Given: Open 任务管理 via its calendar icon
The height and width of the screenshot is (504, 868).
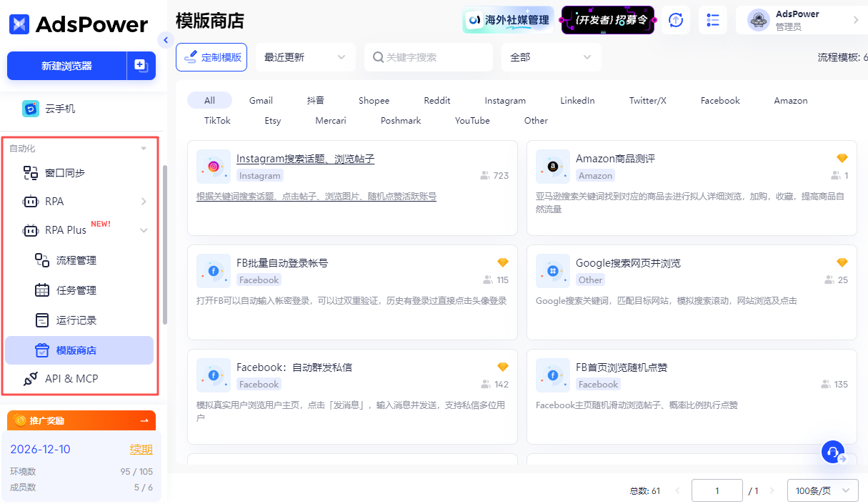Looking at the screenshot, I should click(41, 290).
